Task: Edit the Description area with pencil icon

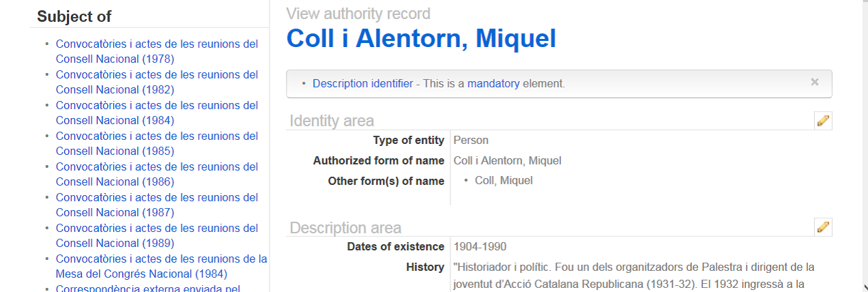Action: coord(823,227)
